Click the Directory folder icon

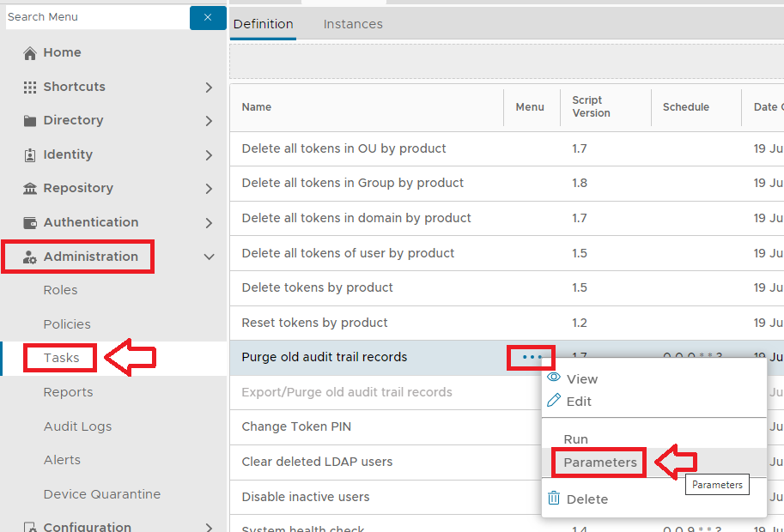click(30, 121)
